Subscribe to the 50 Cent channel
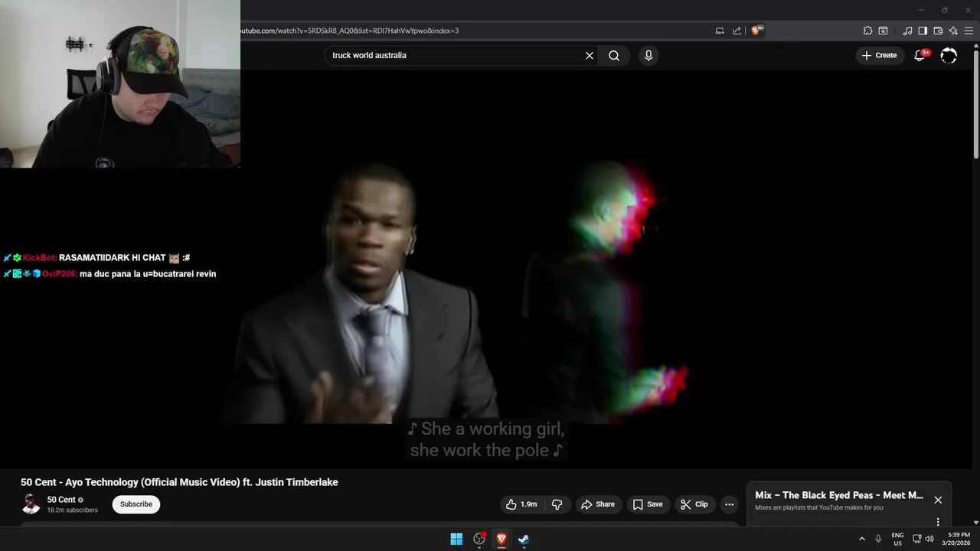980x551 pixels. coord(136,504)
